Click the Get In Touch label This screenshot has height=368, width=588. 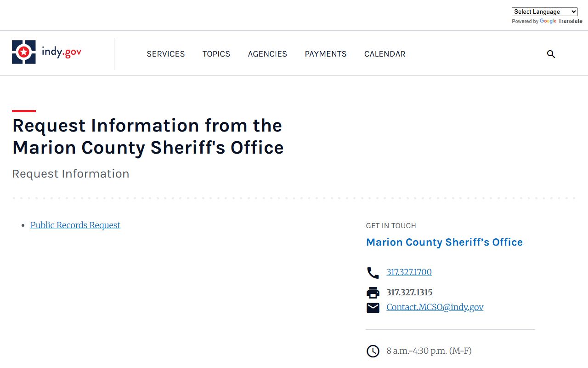[x=391, y=226]
